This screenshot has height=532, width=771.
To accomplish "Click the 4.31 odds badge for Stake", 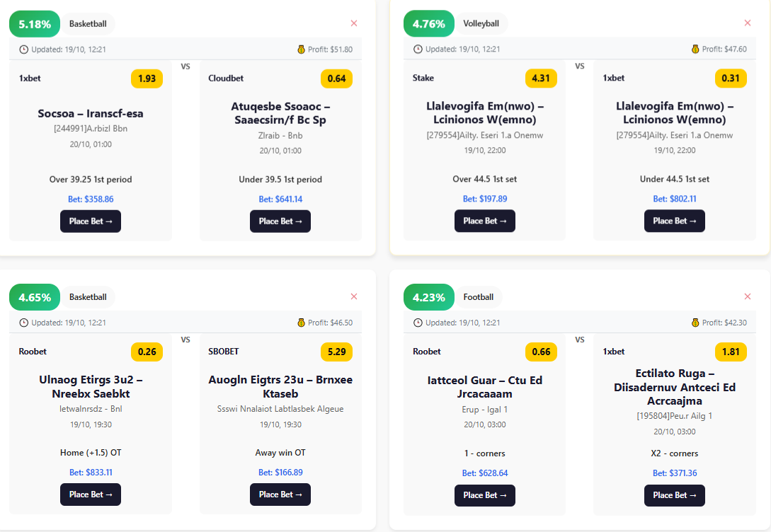I will click(x=541, y=78).
